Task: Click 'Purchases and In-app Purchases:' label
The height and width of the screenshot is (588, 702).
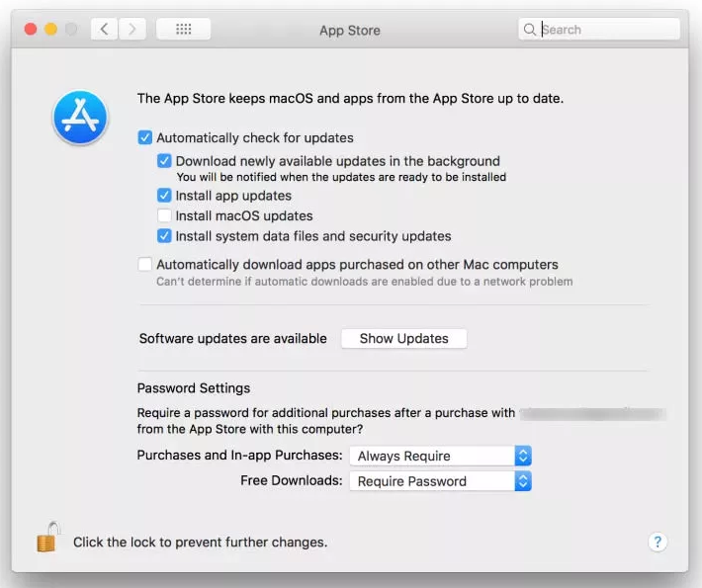Action: (239, 456)
